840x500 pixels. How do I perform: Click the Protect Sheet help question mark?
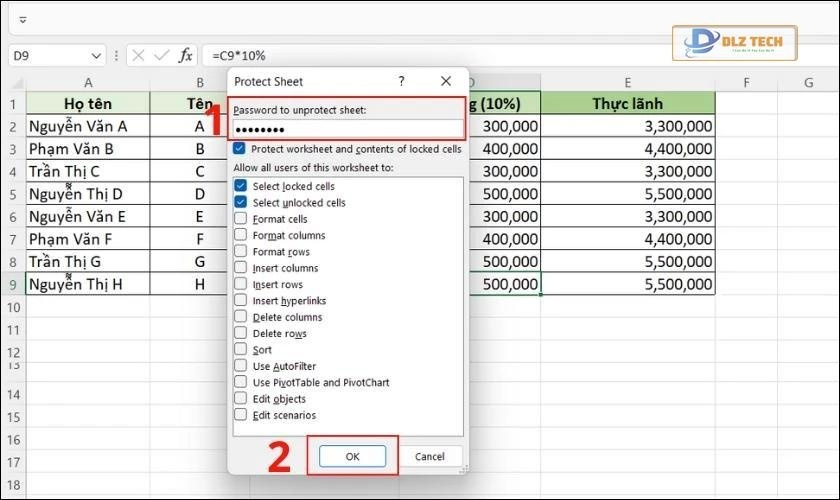pyautogui.click(x=401, y=81)
